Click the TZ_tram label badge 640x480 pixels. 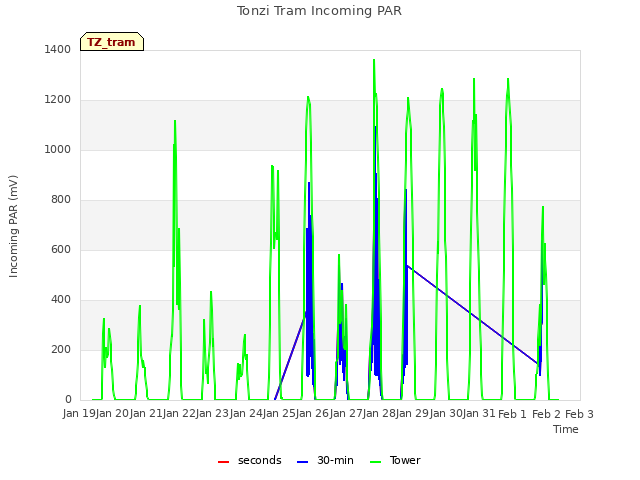(x=112, y=42)
